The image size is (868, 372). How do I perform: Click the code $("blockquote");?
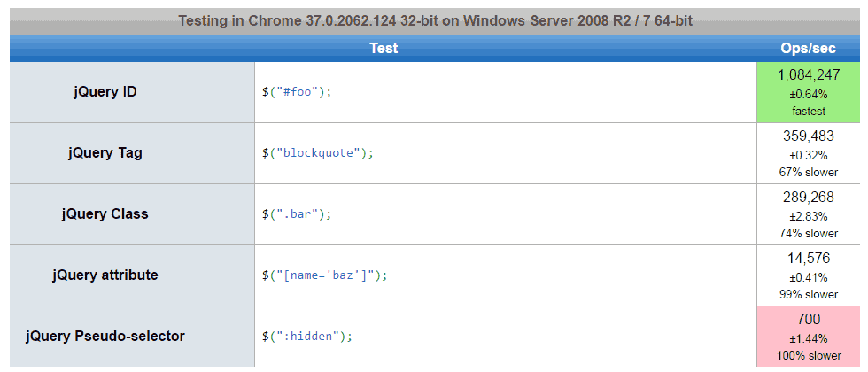(x=318, y=152)
